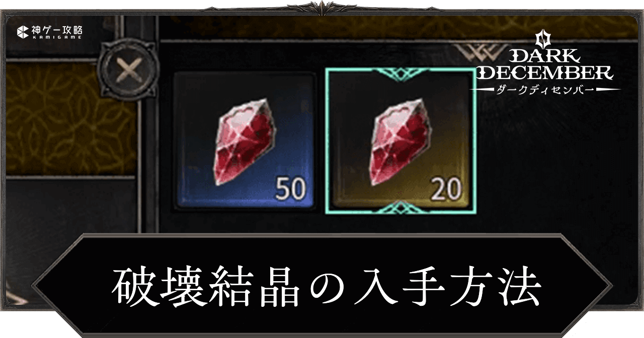The width and height of the screenshot is (644, 338).
Task: Click the quantity 50 on the blue item
Action: (290, 190)
